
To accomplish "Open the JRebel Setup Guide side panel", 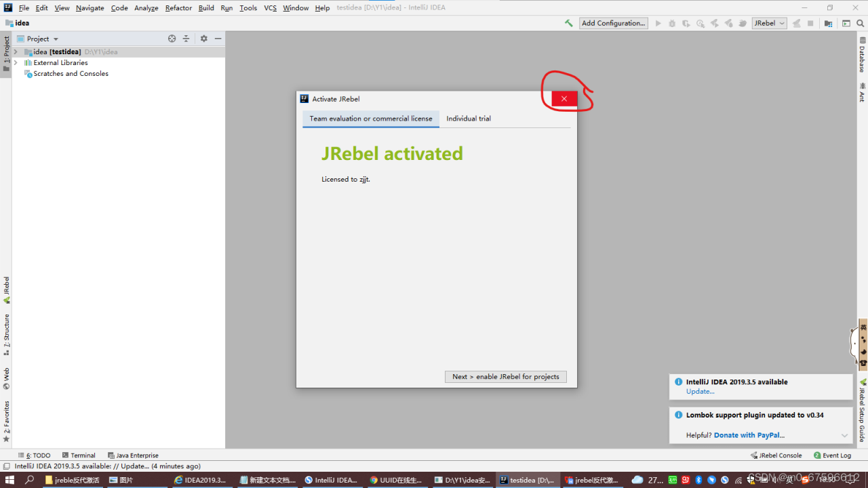I will [862, 410].
